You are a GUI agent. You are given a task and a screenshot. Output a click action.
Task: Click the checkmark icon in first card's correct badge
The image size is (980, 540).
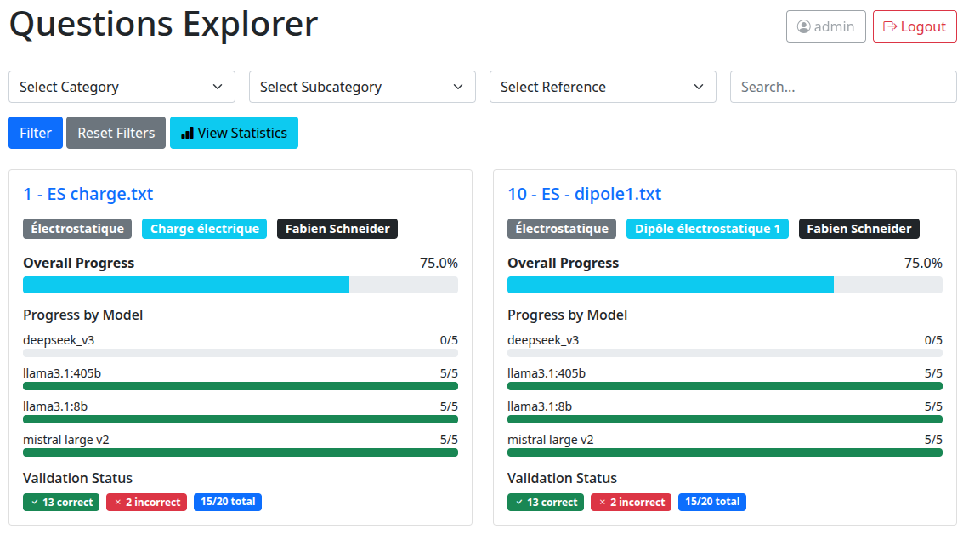pyautogui.click(x=35, y=503)
